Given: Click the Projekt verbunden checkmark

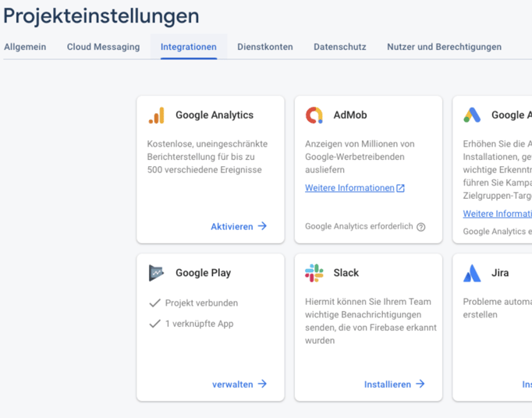Looking at the screenshot, I should coord(154,303).
